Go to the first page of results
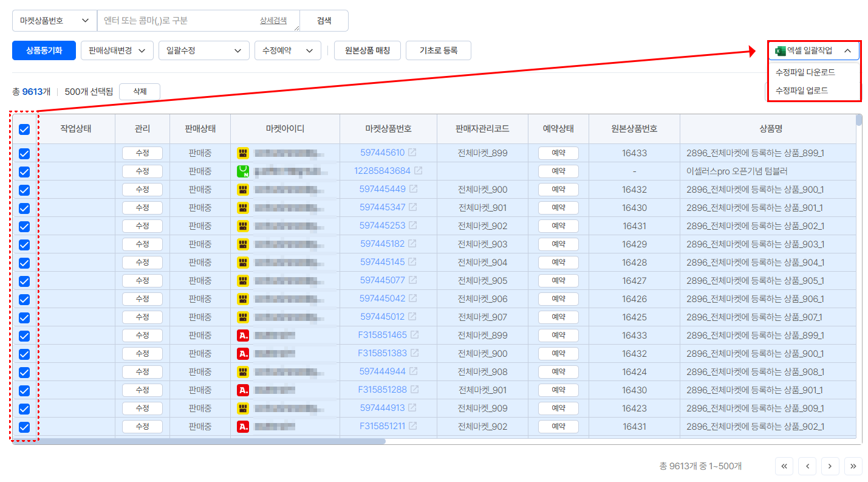Image resolution: width=868 pixels, height=482 pixels. point(784,466)
